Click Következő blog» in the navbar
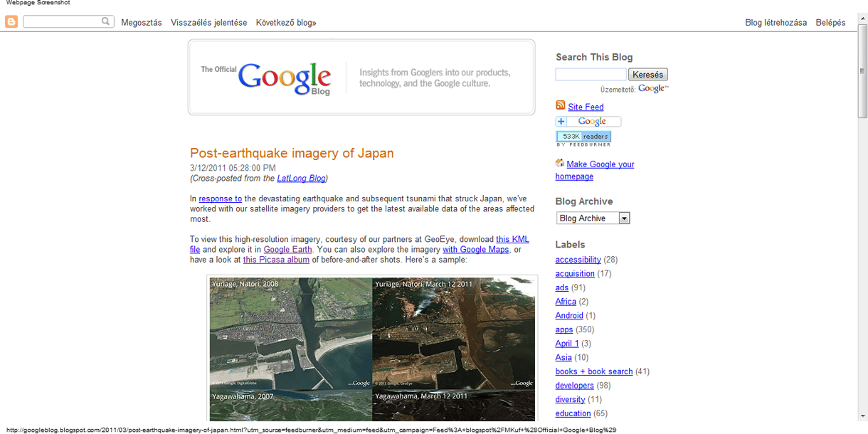 click(286, 23)
